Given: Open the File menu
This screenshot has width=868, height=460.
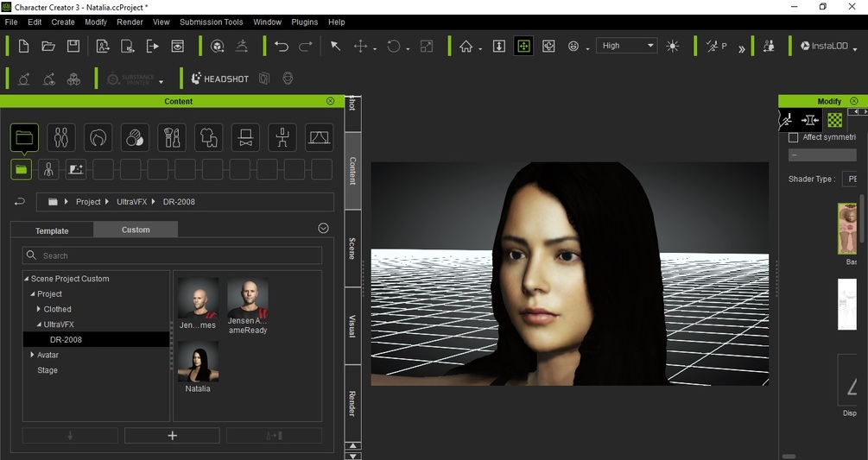Looking at the screenshot, I should [11, 22].
